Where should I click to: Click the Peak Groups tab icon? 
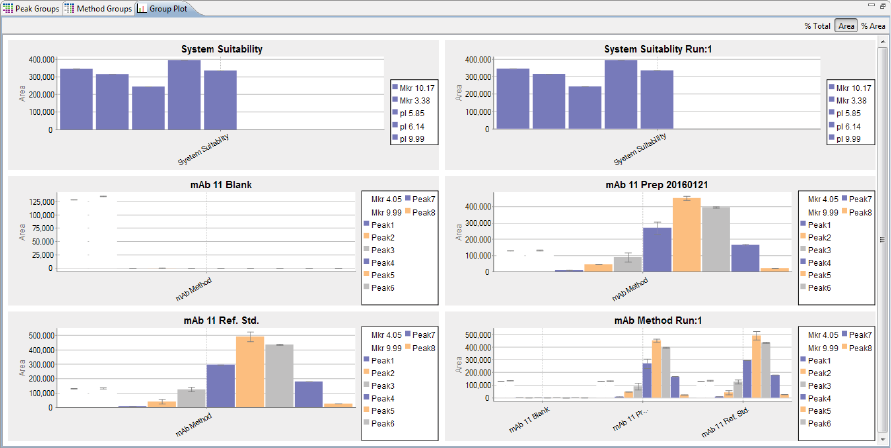tap(7, 9)
